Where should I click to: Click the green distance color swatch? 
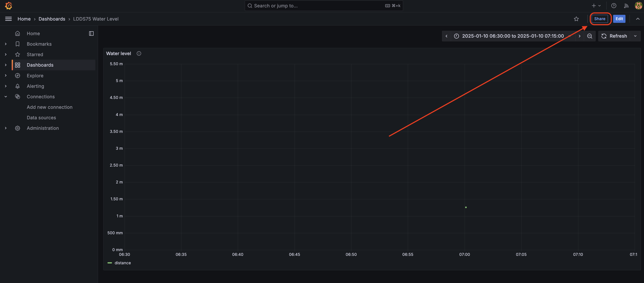point(110,263)
